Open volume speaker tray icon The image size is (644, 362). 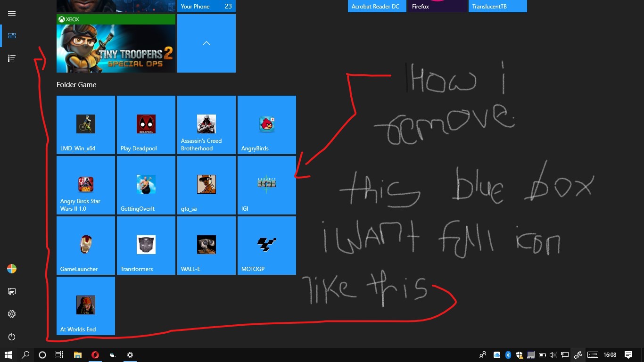553,355
